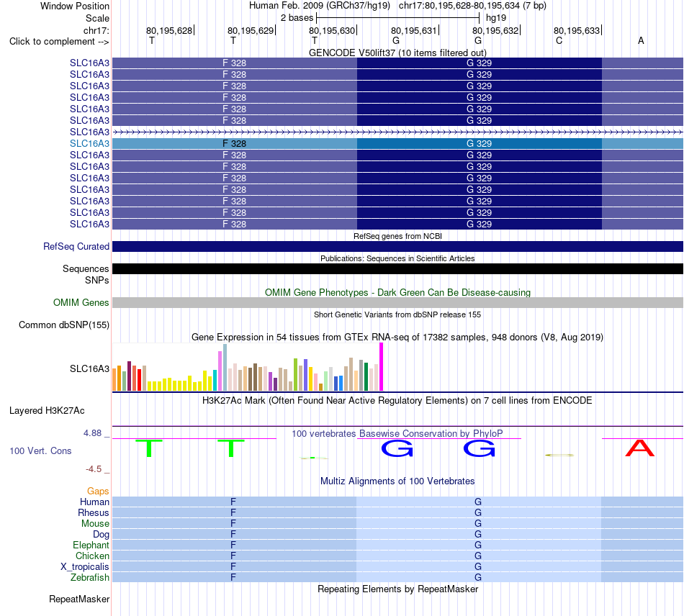Open 'Multiz Alignments of 100 Vertebrates' title
Screen dimensions: 684x616
(x=397, y=481)
